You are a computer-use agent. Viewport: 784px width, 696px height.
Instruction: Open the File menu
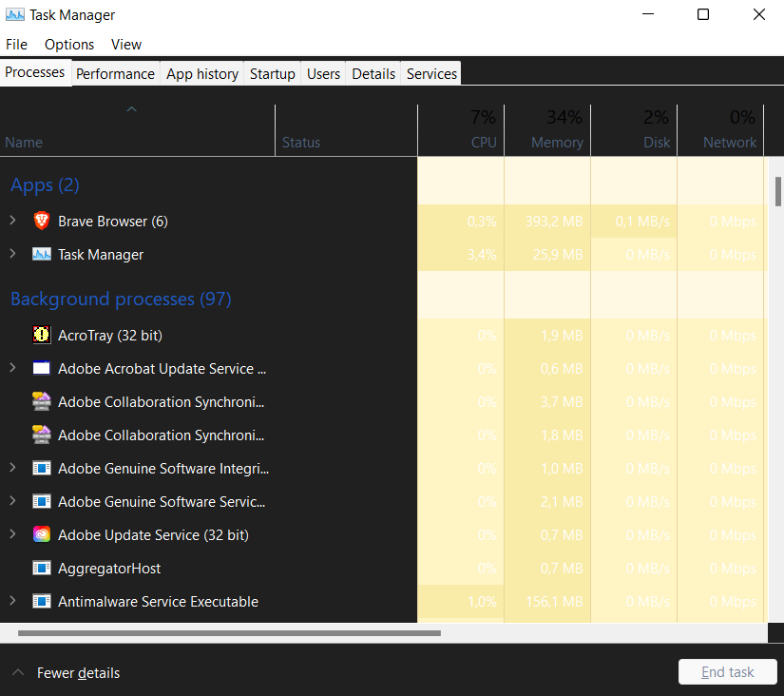tap(16, 45)
